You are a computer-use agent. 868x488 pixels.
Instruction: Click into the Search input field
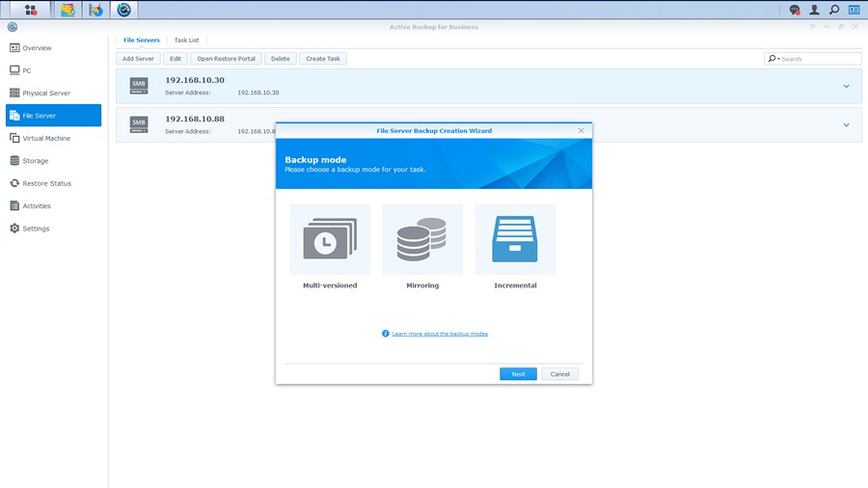click(819, 59)
